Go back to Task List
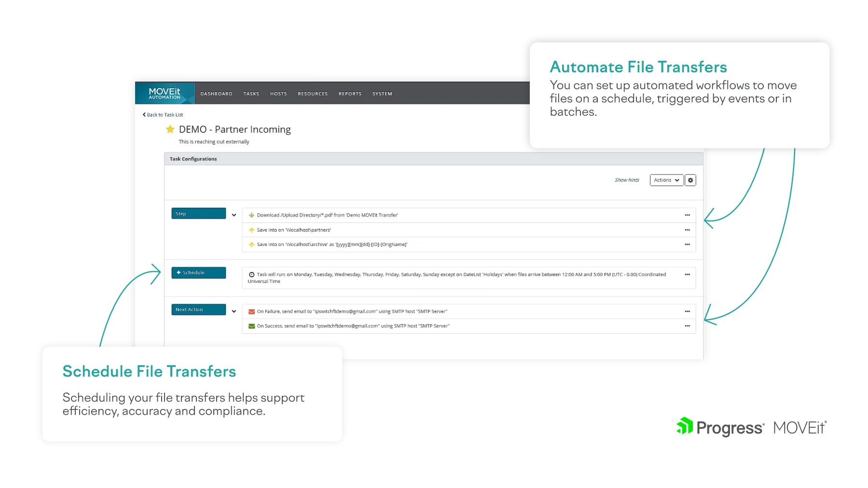Screen dimensions: 868x488 pyautogui.click(x=163, y=115)
